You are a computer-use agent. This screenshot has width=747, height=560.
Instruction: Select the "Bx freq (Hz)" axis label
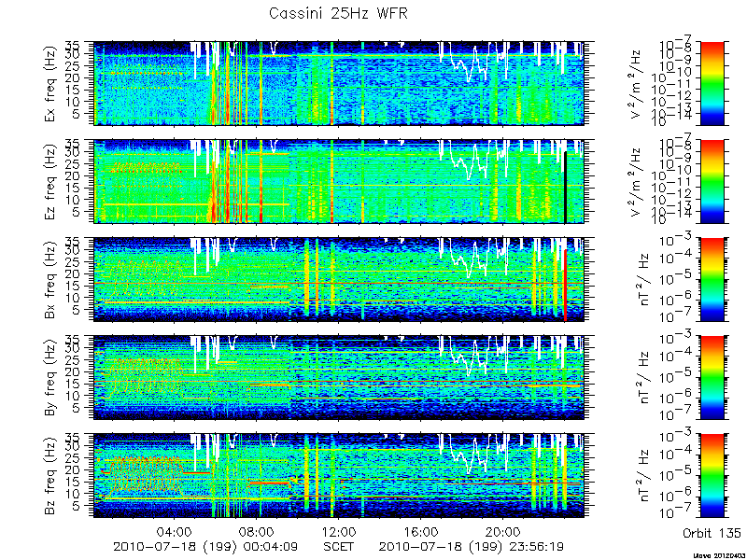click(x=50, y=280)
